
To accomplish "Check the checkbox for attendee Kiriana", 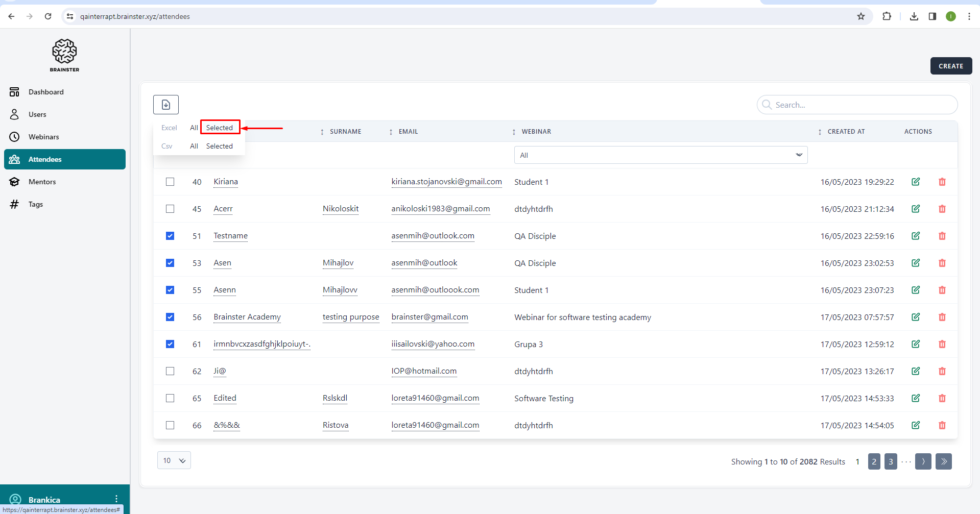I will click(170, 182).
